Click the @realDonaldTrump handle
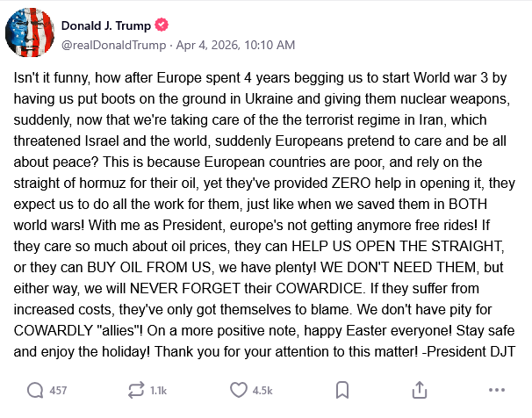 click(113, 45)
